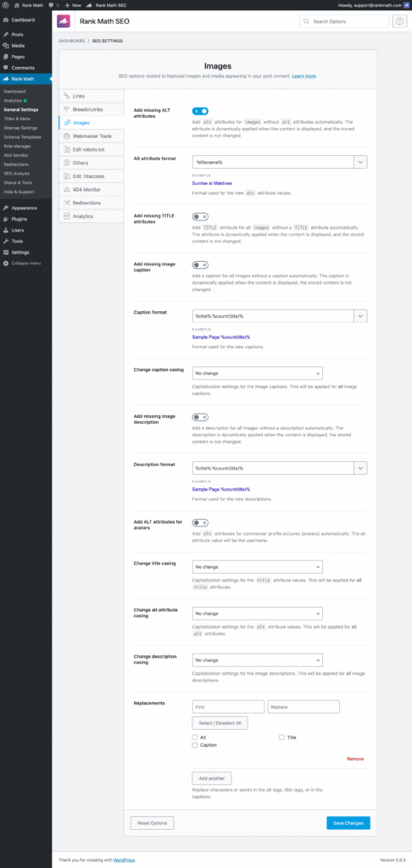Click the Reset Options button

[153, 823]
